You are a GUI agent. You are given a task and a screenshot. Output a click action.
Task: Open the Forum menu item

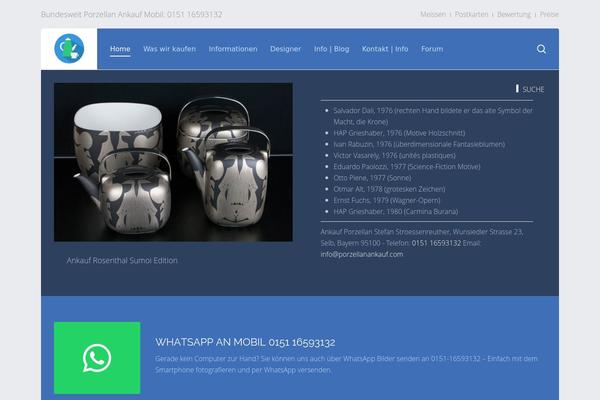coord(432,49)
